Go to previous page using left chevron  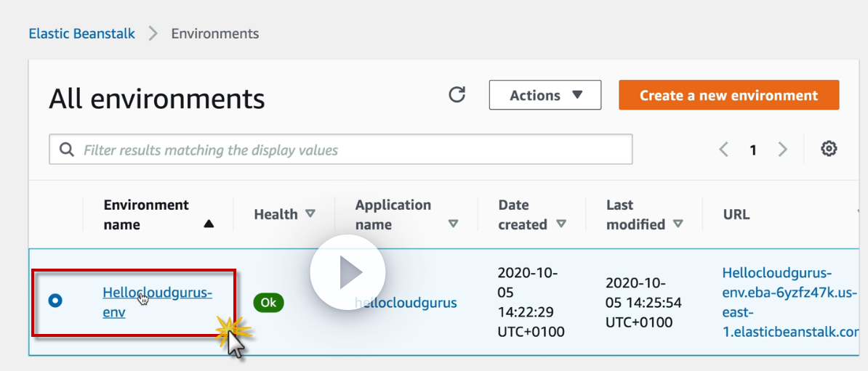click(x=723, y=150)
